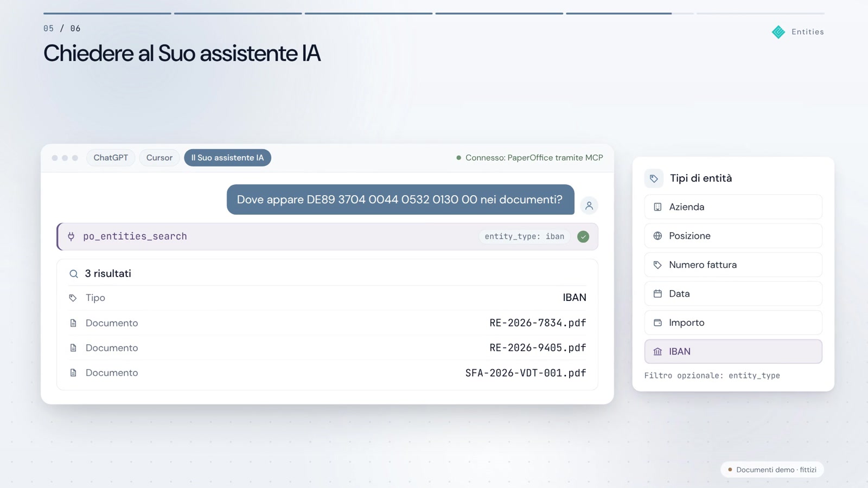Click the plug icon next to po_entities_search

[71, 236]
